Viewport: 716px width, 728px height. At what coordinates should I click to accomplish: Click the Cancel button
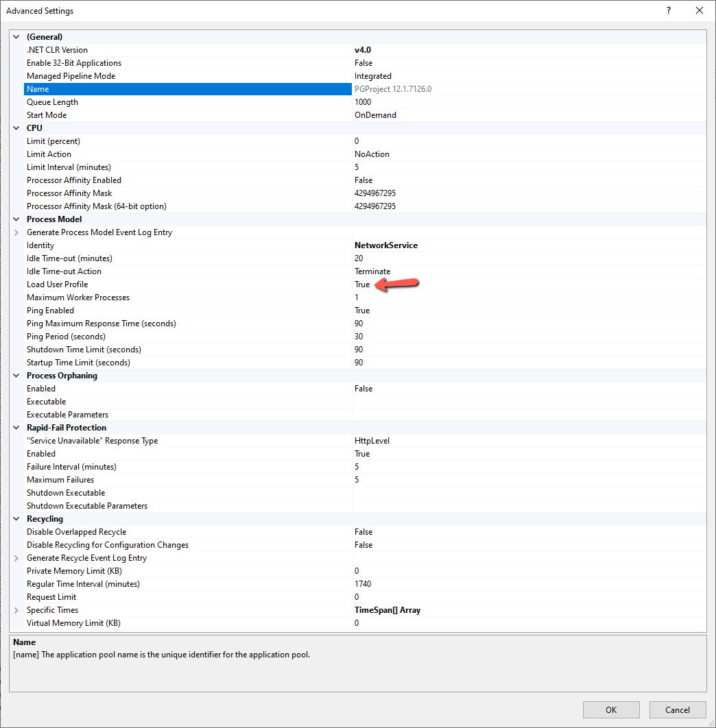click(677, 709)
